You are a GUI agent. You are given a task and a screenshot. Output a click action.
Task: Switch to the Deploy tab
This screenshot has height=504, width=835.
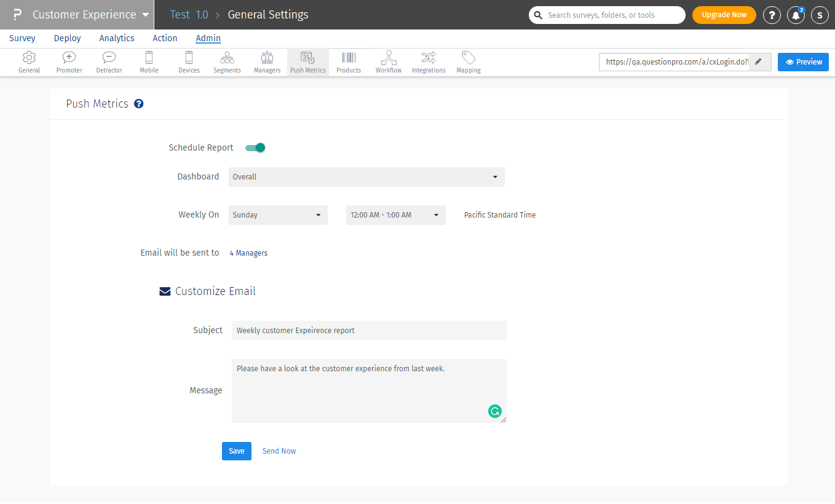(67, 38)
